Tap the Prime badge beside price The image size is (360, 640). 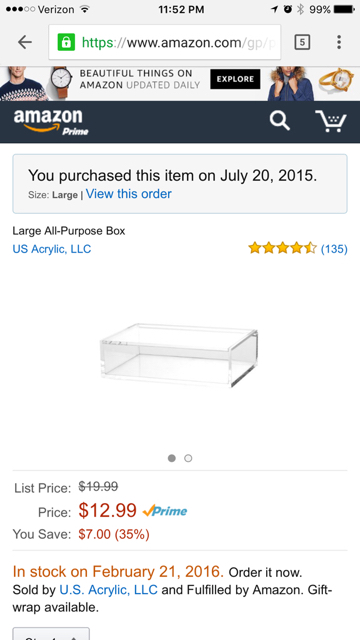pos(165,511)
